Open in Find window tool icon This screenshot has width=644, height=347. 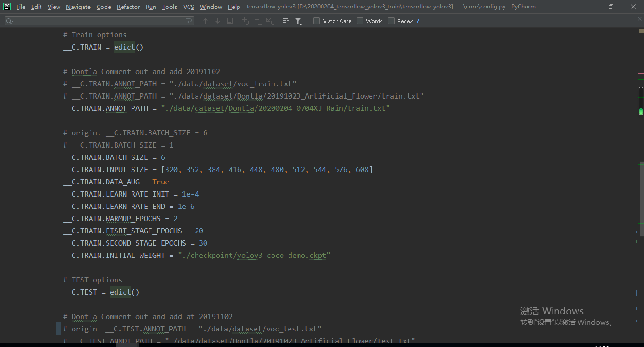286,21
